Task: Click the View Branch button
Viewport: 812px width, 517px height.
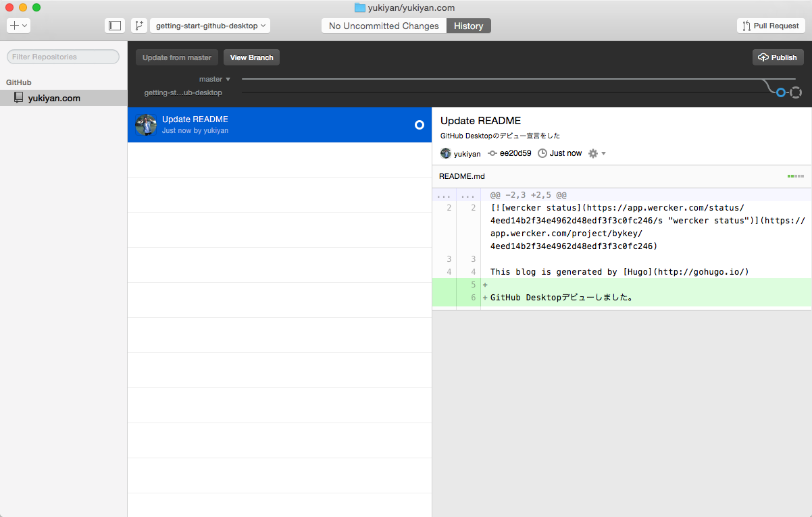Action: [x=251, y=57]
